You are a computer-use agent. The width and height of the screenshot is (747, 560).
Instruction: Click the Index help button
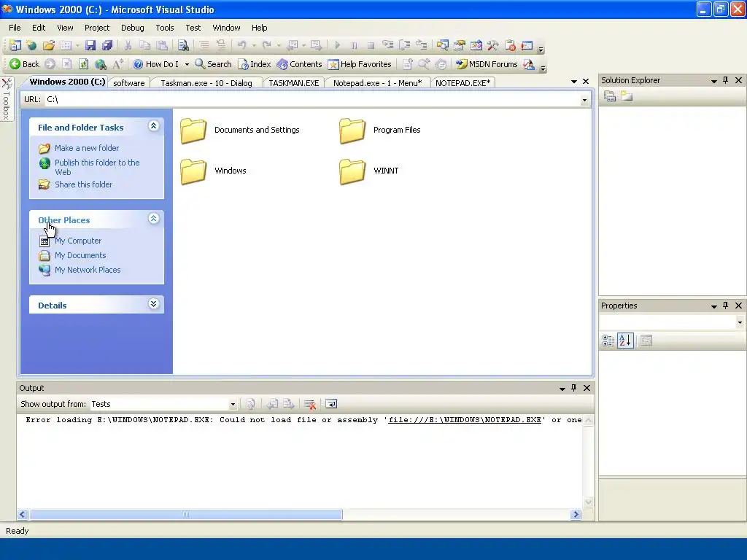pos(255,64)
